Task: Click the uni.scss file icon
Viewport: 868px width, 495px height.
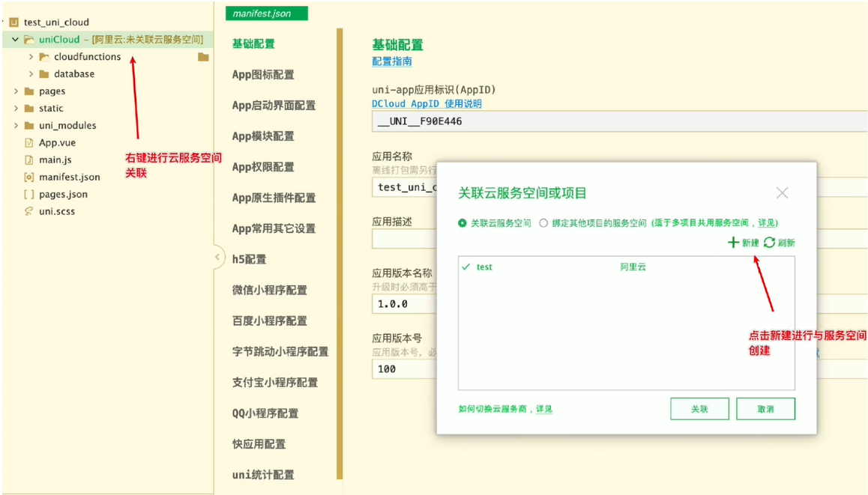Action: click(x=29, y=211)
